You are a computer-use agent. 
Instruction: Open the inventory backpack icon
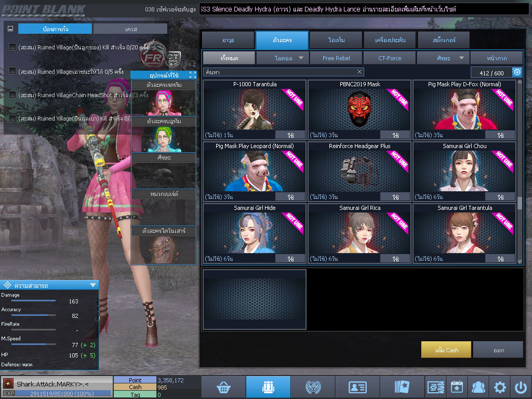pos(268,387)
